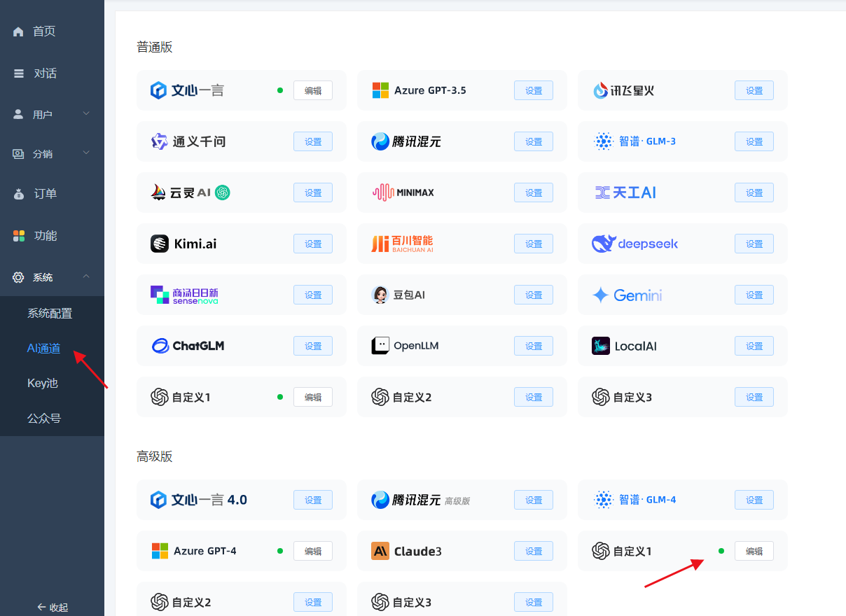Click 设置 for Kimi.ai

313,244
